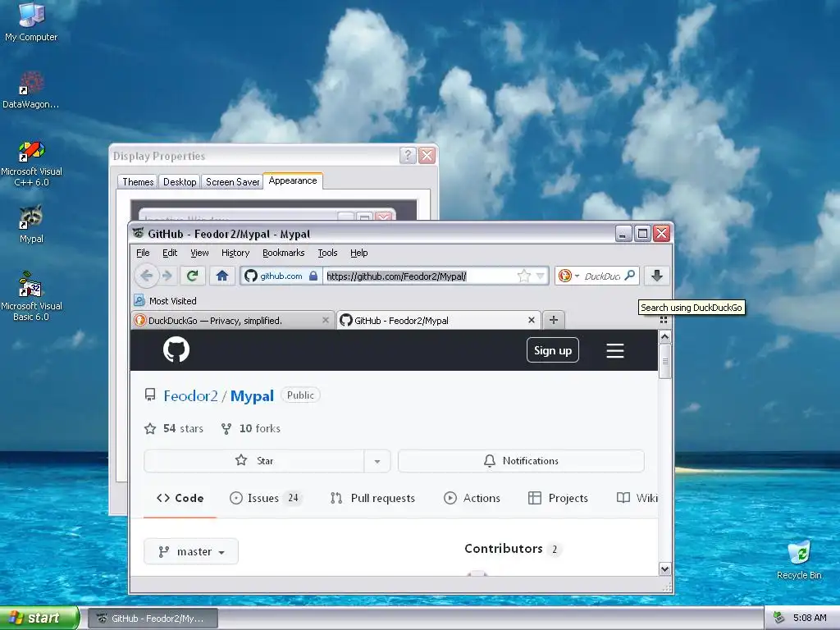Viewport: 840px width, 630px height.
Task: Open a new tab with the plus button
Action: [554, 320]
